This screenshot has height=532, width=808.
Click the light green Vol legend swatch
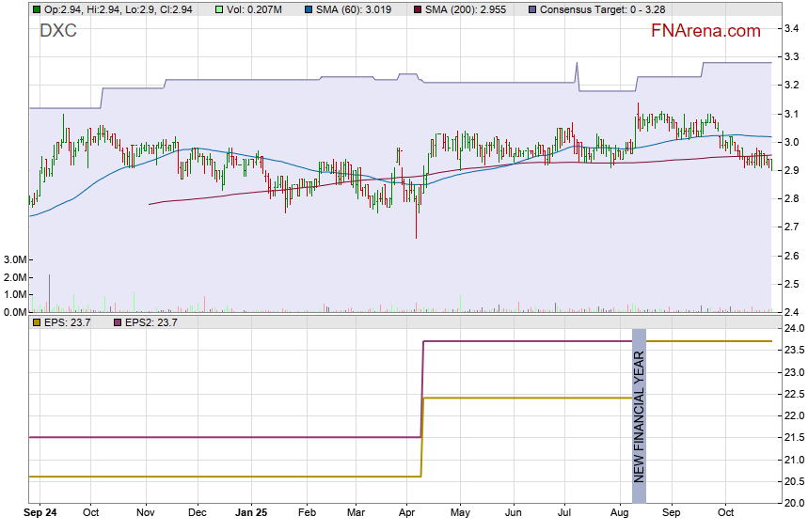click(219, 9)
